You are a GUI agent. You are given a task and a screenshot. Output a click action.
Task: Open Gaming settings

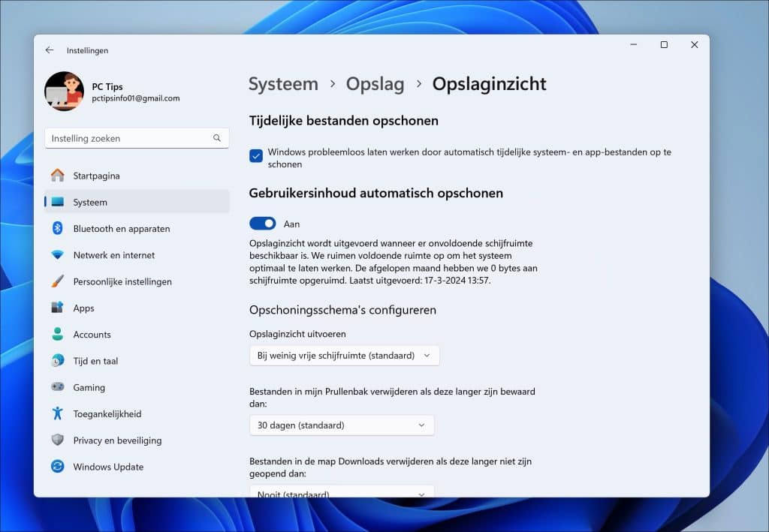click(x=137, y=387)
